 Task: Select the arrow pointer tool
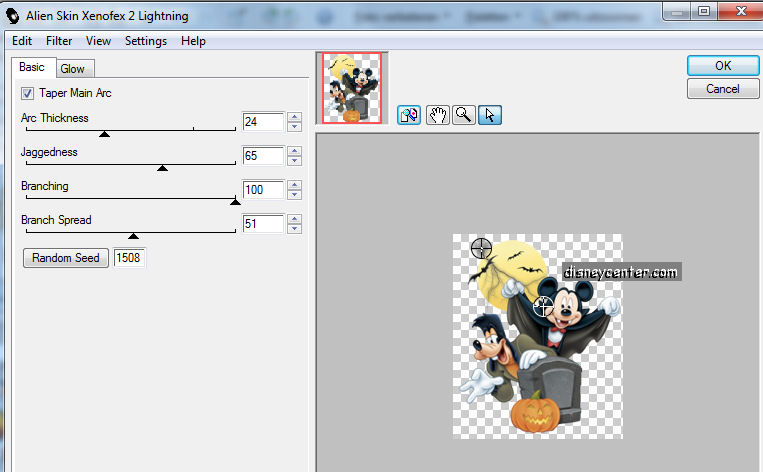(x=490, y=115)
